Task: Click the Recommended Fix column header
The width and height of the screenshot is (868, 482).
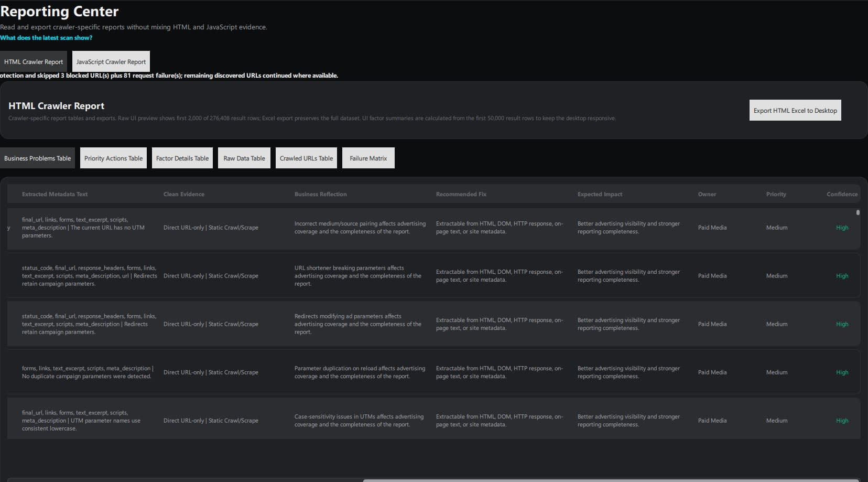Action: click(x=461, y=194)
